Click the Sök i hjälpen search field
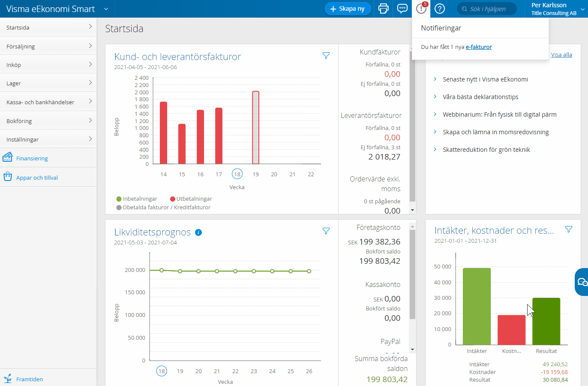 click(x=487, y=9)
